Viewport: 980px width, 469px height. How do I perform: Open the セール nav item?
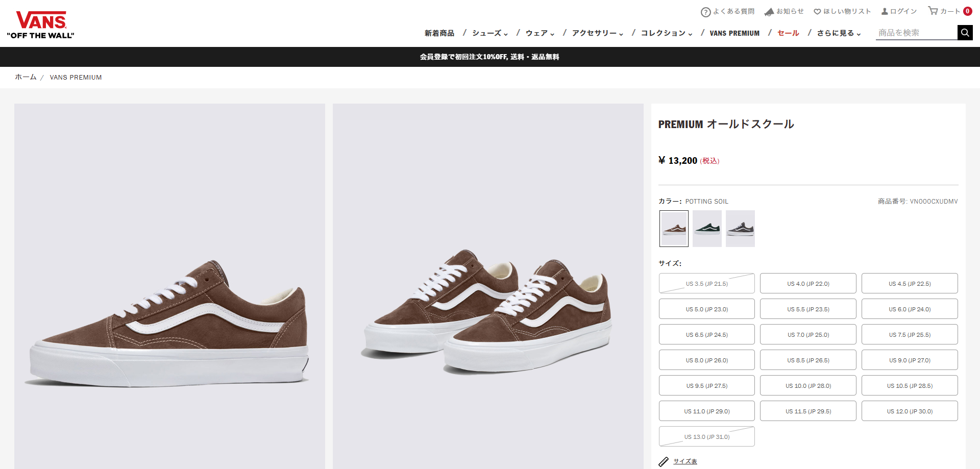coord(788,33)
